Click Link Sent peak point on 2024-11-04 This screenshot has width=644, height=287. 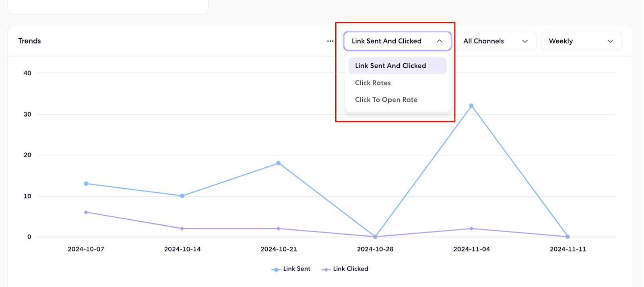point(471,106)
